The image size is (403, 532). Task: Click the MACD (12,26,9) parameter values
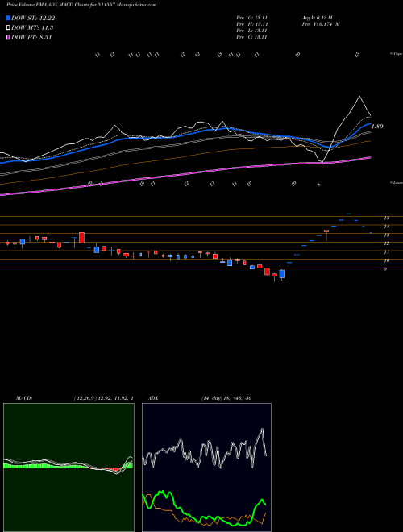click(103, 398)
